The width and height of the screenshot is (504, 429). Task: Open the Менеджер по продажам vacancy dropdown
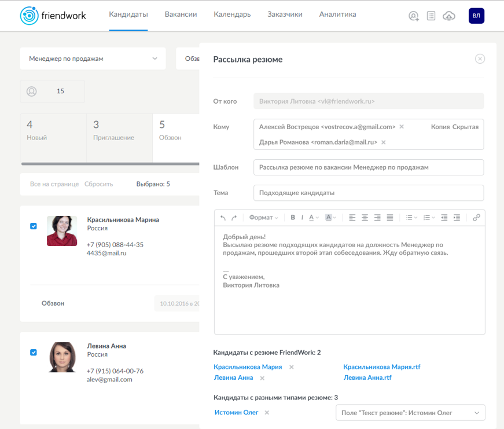(x=93, y=58)
